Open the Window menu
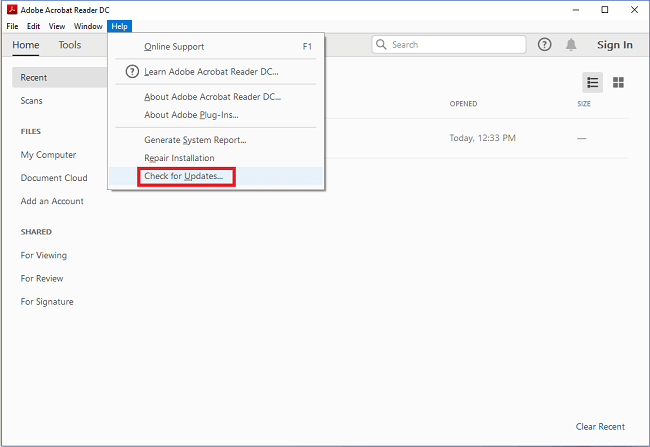Screen dimensions: 650x447 coord(88,26)
